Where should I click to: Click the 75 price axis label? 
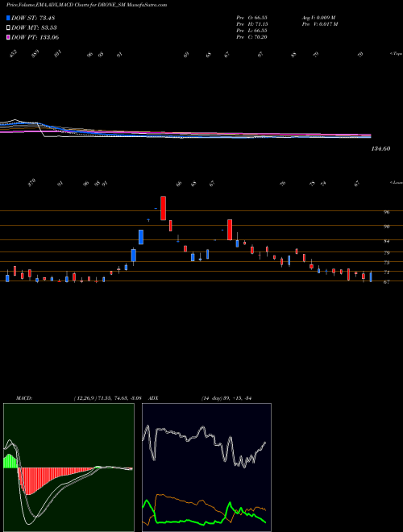click(386, 263)
